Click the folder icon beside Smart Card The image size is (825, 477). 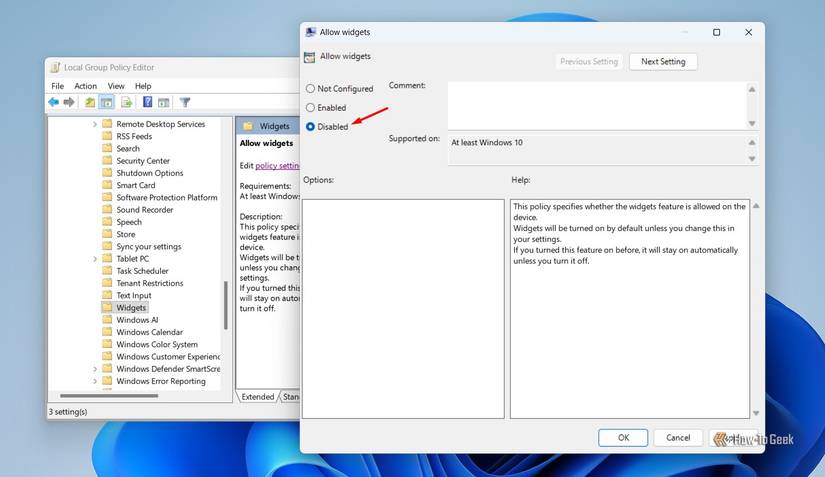pos(107,185)
